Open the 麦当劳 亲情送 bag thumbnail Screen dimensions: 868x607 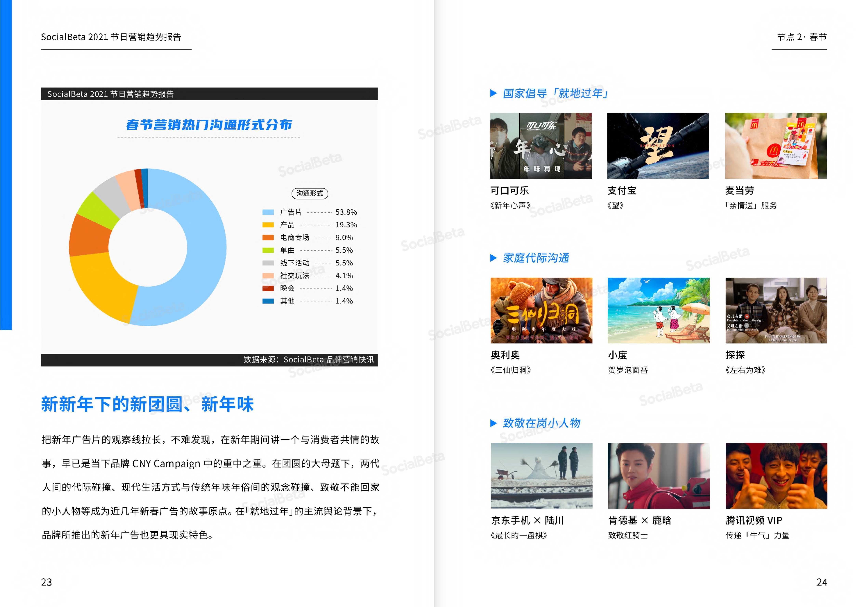pos(776,146)
